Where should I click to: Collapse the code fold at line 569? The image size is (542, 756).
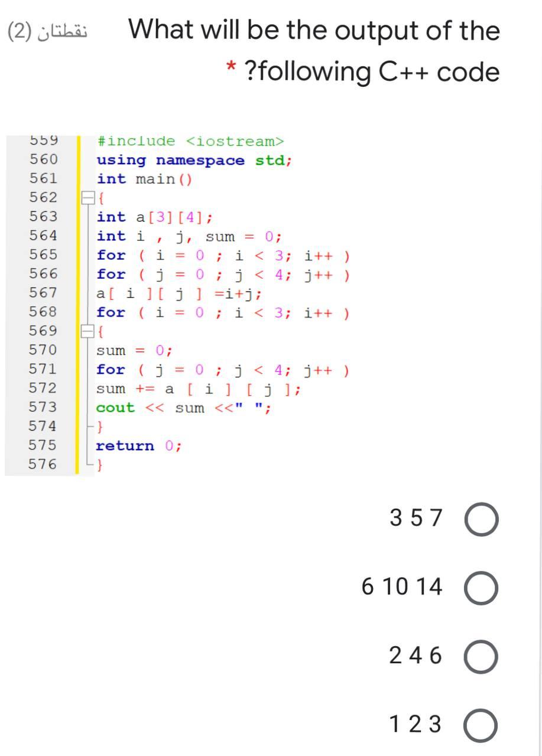point(87,331)
